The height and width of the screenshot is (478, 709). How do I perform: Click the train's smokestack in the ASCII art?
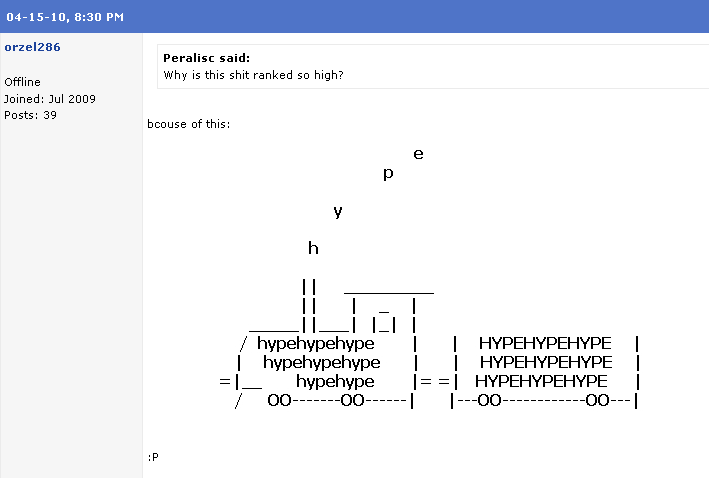point(309,306)
